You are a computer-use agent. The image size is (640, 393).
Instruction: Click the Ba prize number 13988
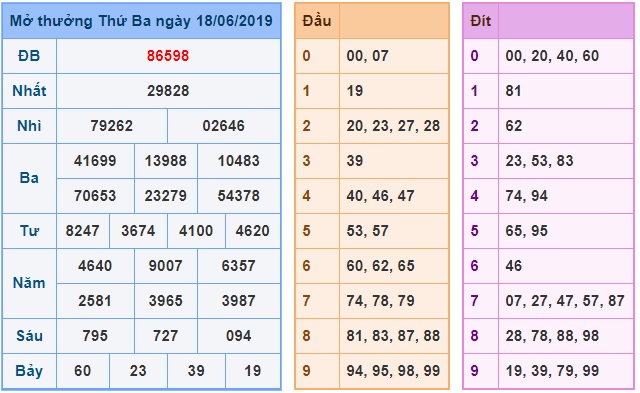click(x=166, y=161)
